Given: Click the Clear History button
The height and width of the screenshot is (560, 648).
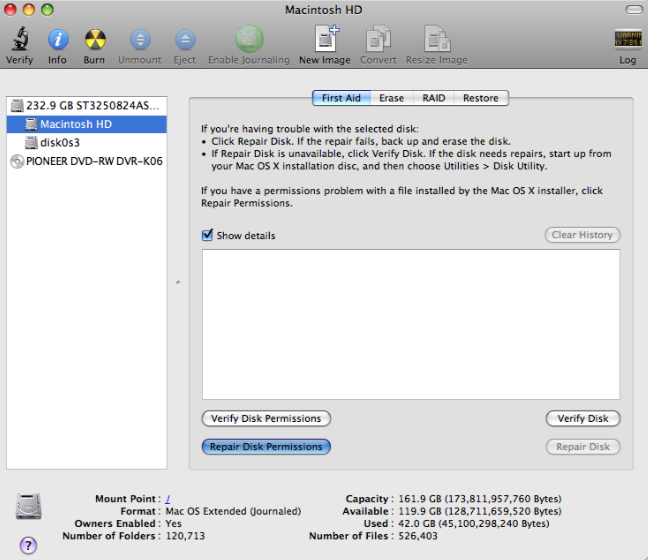Looking at the screenshot, I should [x=583, y=235].
